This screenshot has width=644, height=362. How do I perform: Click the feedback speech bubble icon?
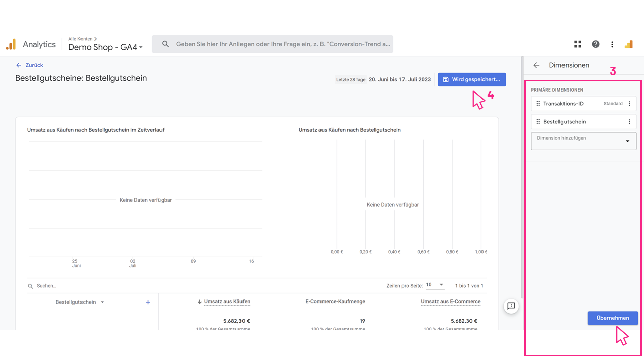coord(511,306)
